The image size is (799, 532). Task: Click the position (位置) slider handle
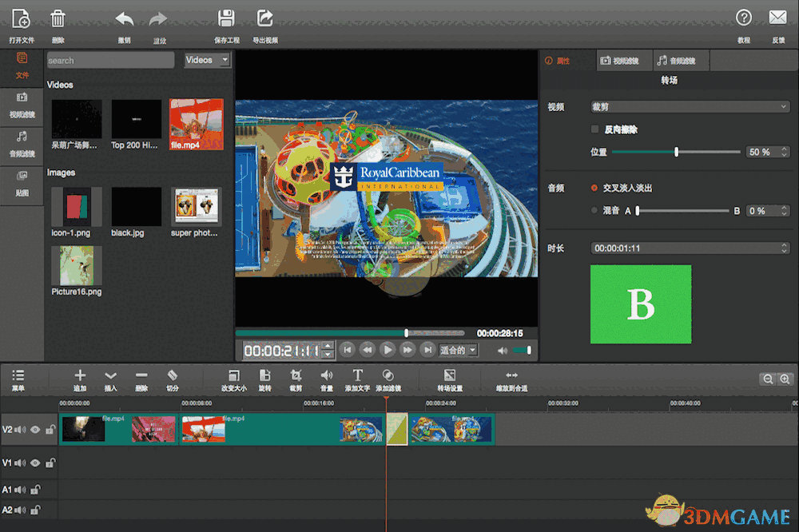(x=677, y=152)
